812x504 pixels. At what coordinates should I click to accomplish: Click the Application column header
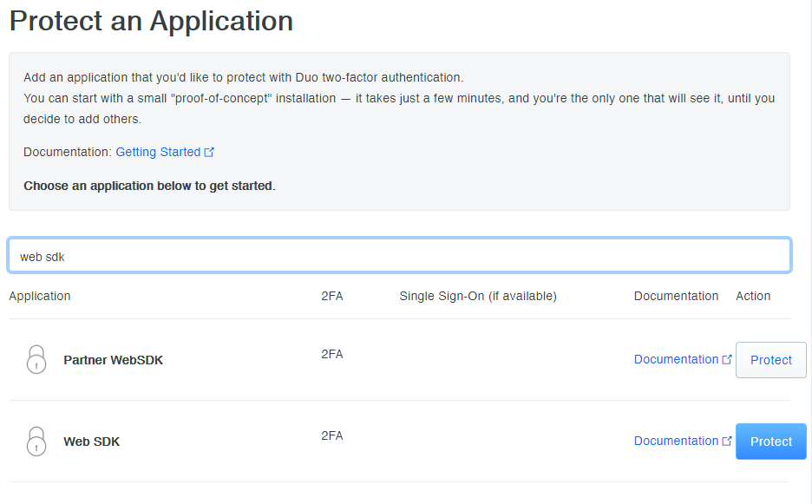click(40, 296)
